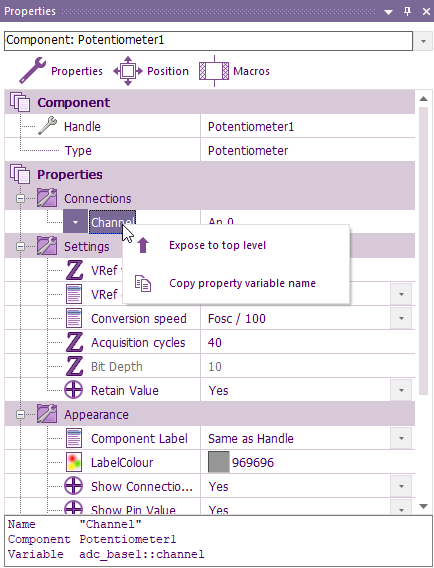
Task: Close the Properties panel
Action: coord(426,12)
